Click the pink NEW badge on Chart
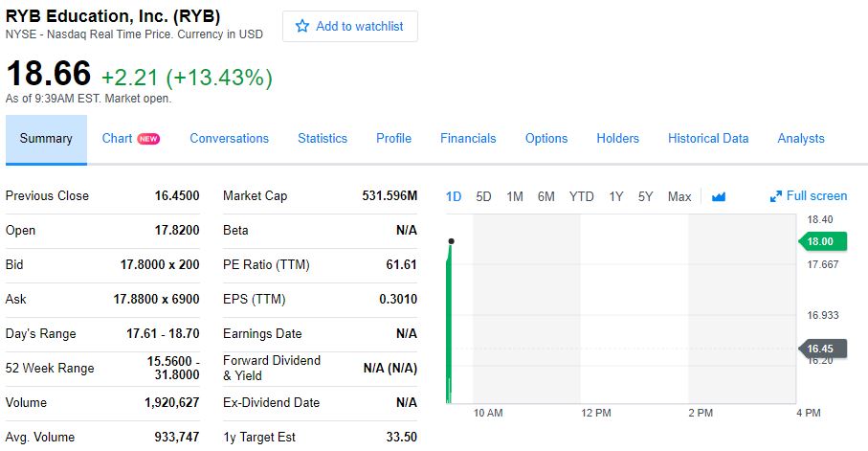The image size is (868, 451). 148,139
